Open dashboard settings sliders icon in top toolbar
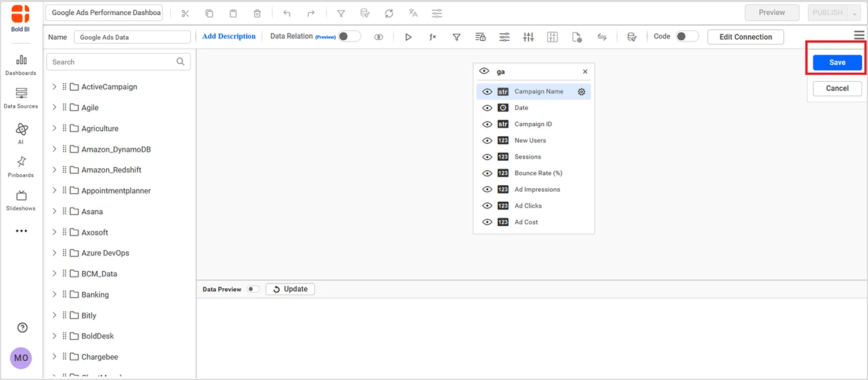The height and width of the screenshot is (380, 868). [437, 13]
